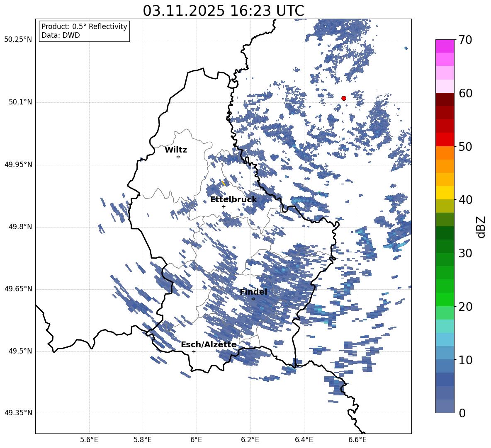Click the 49.5°N latitude label
The height and width of the screenshot is (448, 491).
point(20,351)
